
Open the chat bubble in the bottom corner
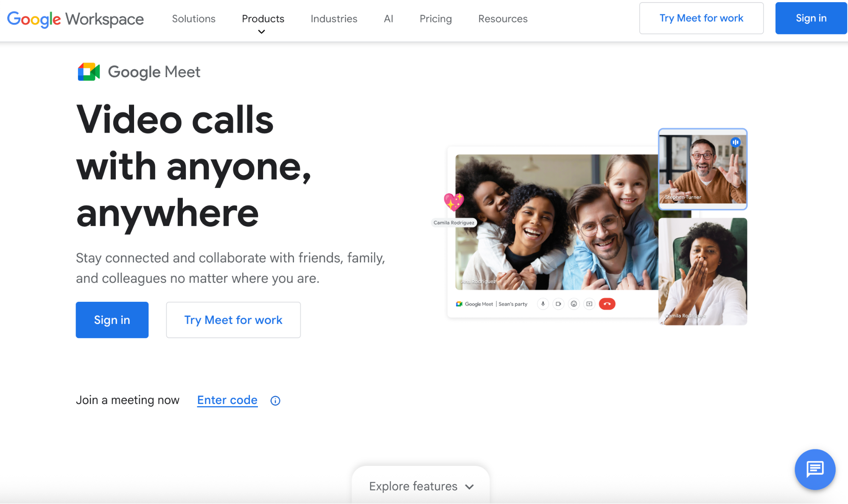click(x=814, y=469)
